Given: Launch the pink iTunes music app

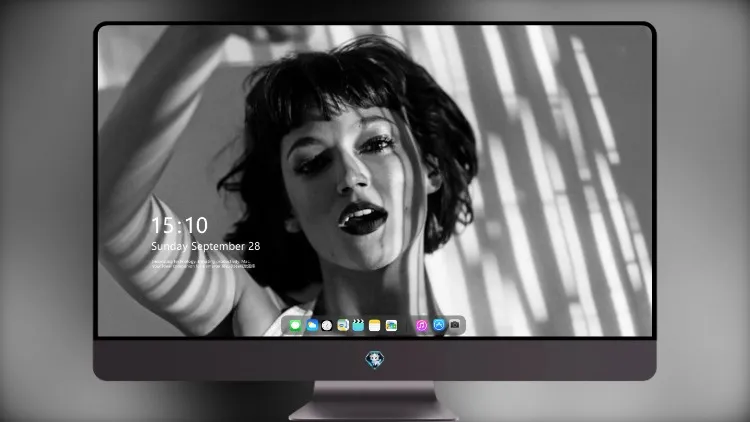Looking at the screenshot, I should tap(421, 326).
